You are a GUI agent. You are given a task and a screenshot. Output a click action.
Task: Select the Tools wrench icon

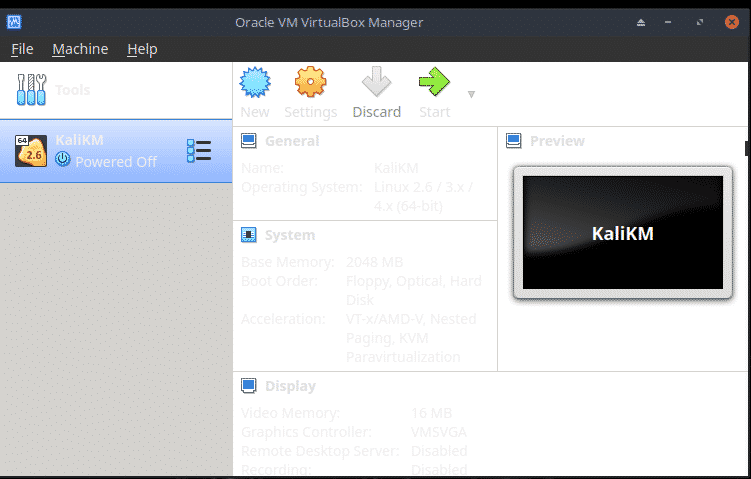[31, 90]
